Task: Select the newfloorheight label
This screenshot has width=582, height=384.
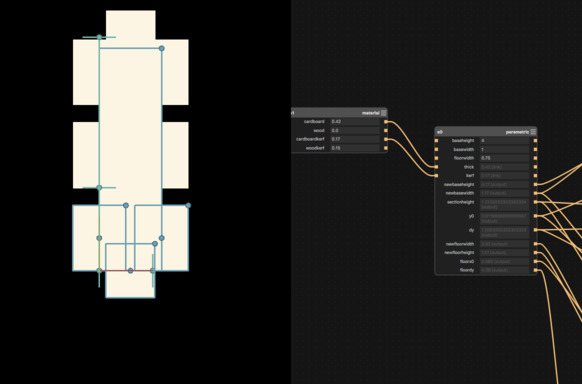Action: point(459,253)
